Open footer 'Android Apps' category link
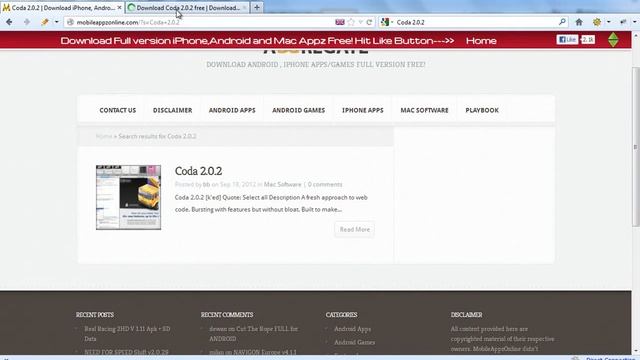Screen dimensions: 640x360 coord(352,329)
